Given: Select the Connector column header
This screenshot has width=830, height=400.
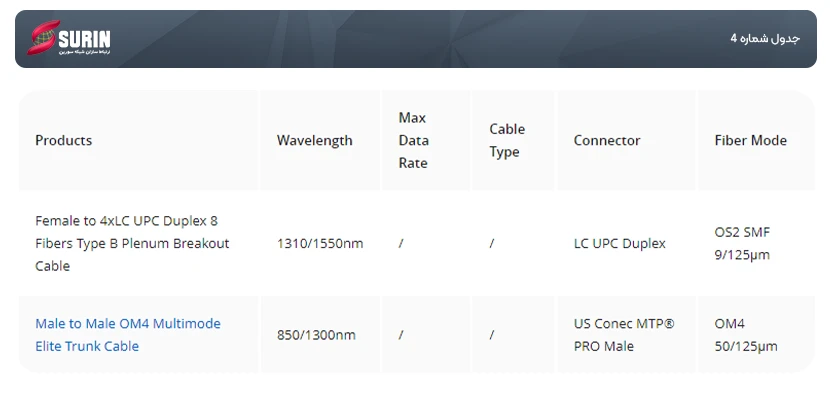Looking at the screenshot, I should [607, 140].
